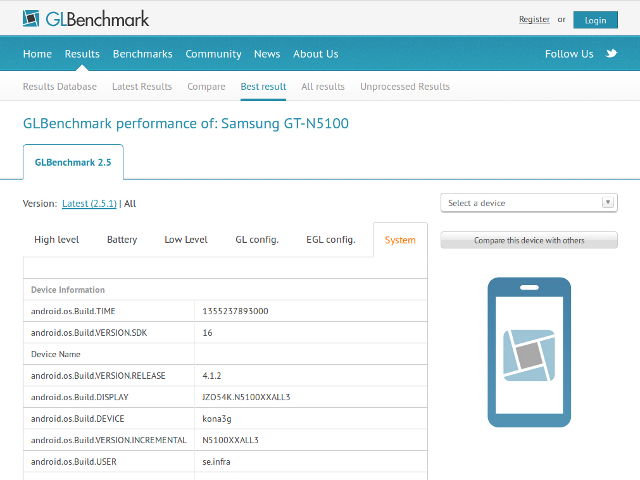Click android.os.Build.VERSION.SDK label

(x=89, y=333)
